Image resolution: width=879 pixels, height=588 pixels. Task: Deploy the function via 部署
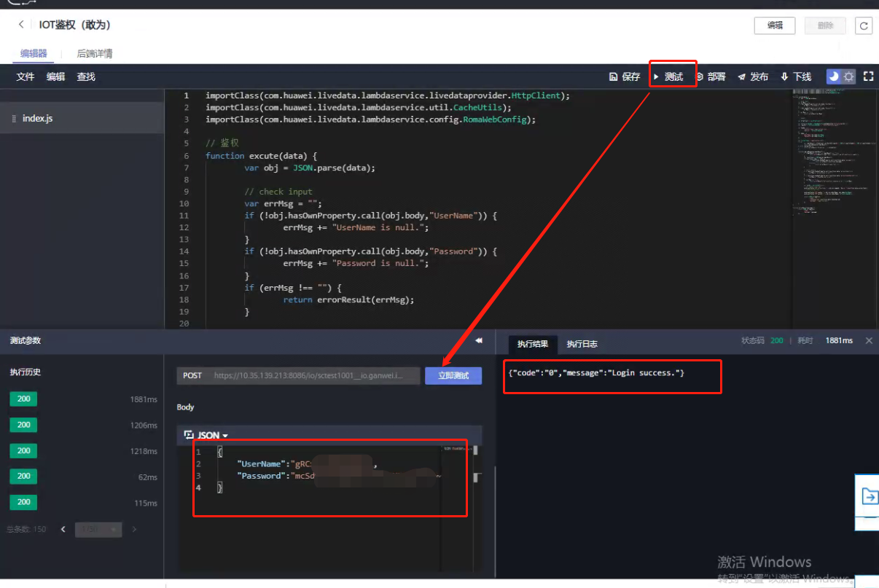coord(711,77)
